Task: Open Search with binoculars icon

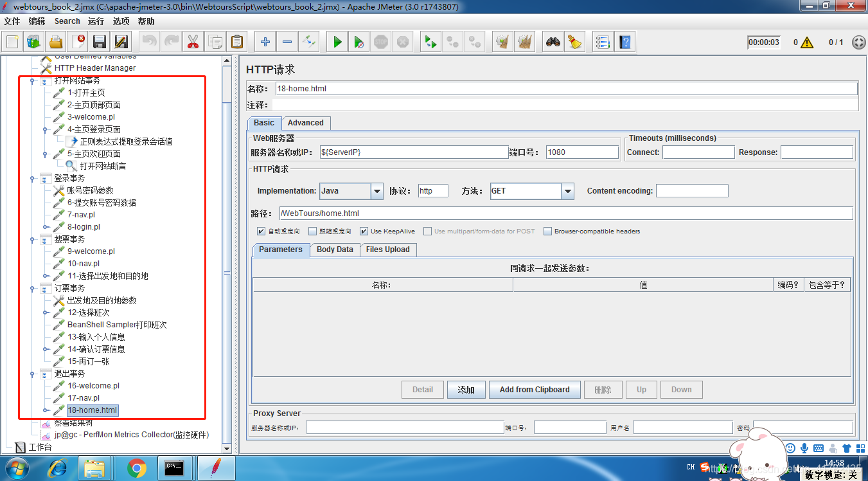Action: tap(553, 42)
